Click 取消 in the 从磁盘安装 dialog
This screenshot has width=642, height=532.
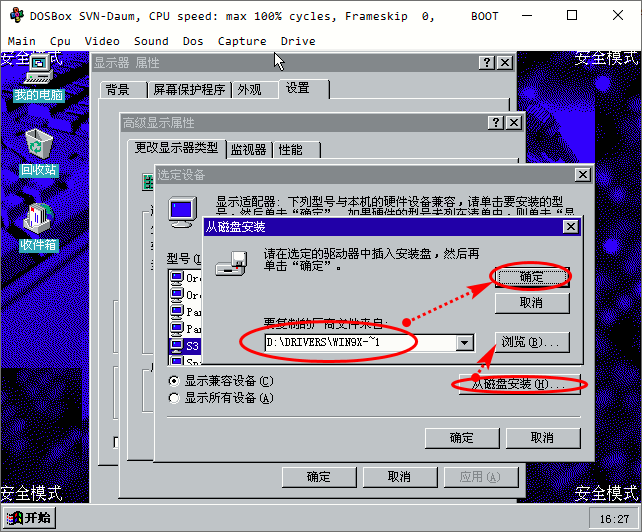[x=532, y=303]
